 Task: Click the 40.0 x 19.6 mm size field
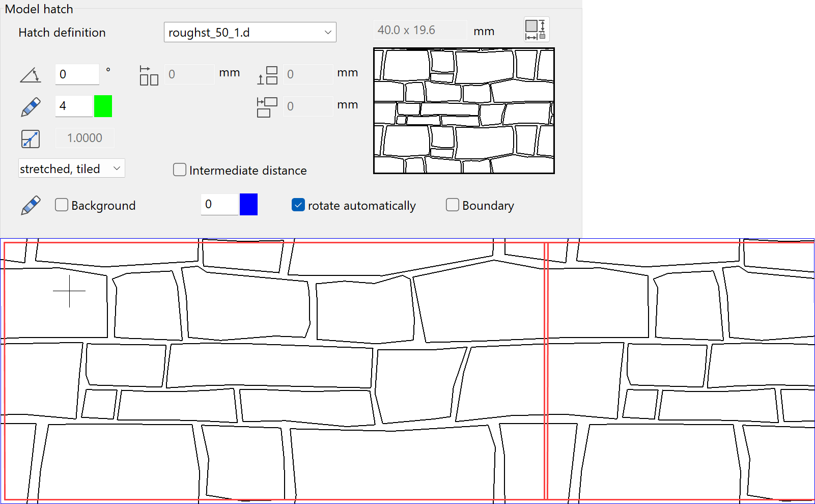(419, 30)
